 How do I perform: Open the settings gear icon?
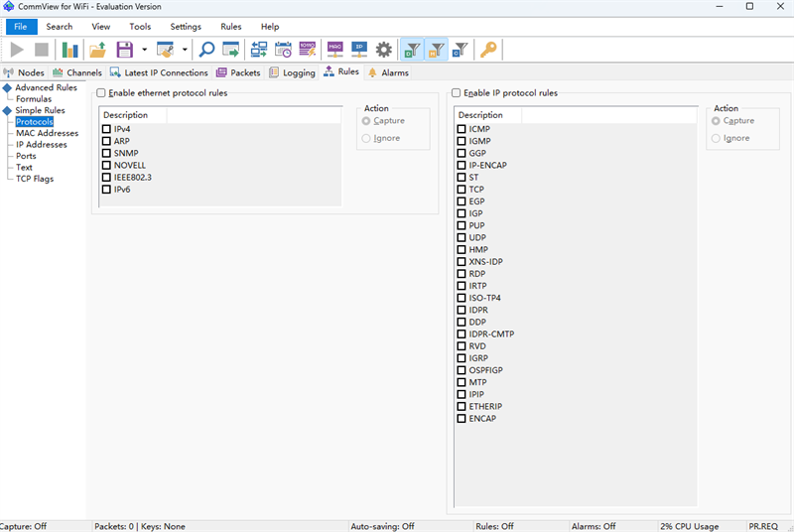click(384, 50)
